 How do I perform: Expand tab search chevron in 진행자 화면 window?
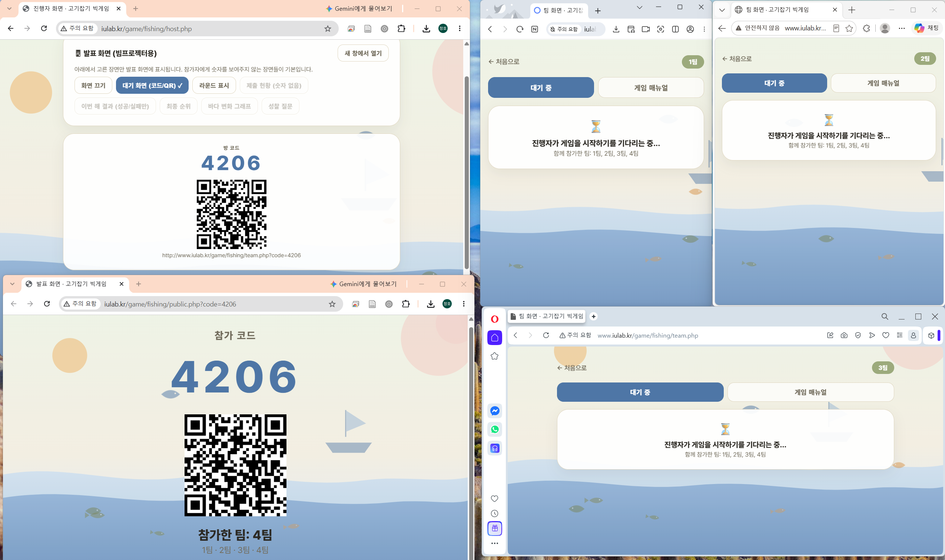tap(9, 8)
